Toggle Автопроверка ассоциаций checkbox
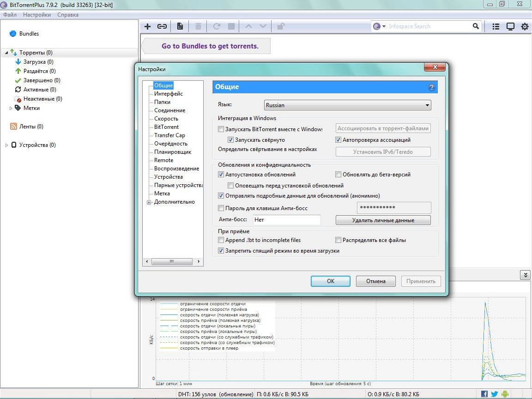 click(338, 140)
